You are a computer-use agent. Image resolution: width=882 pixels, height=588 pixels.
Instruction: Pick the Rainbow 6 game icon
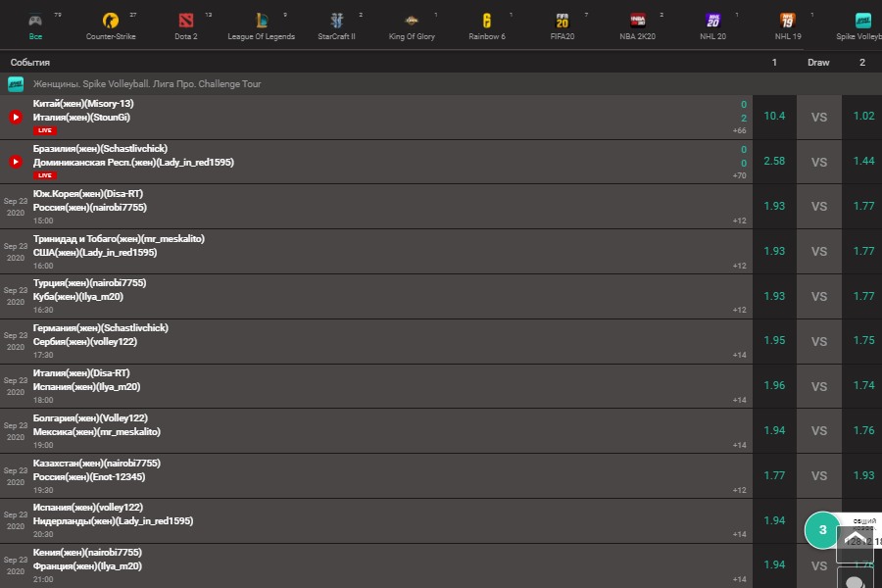point(487,22)
